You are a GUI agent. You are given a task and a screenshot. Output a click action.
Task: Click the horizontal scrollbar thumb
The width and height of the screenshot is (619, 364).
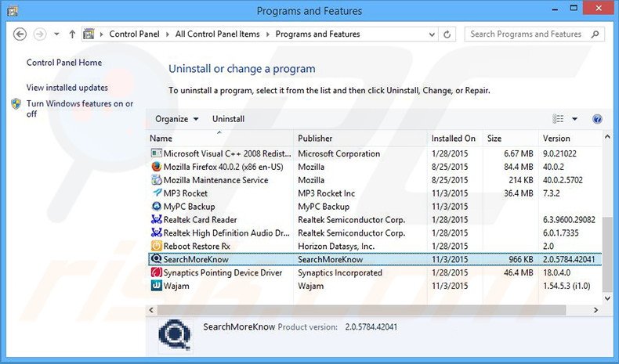click(x=362, y=310)
